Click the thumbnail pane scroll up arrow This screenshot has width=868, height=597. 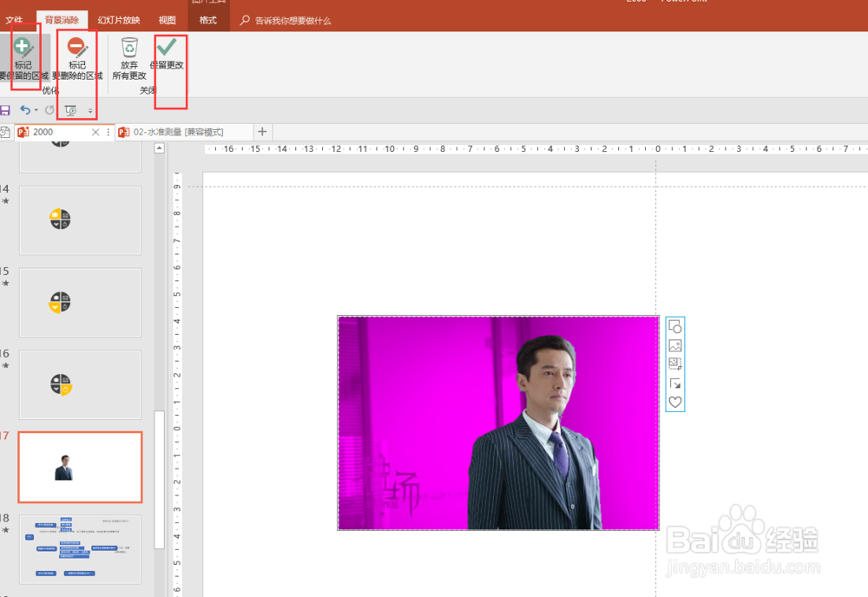click(160, 148)
